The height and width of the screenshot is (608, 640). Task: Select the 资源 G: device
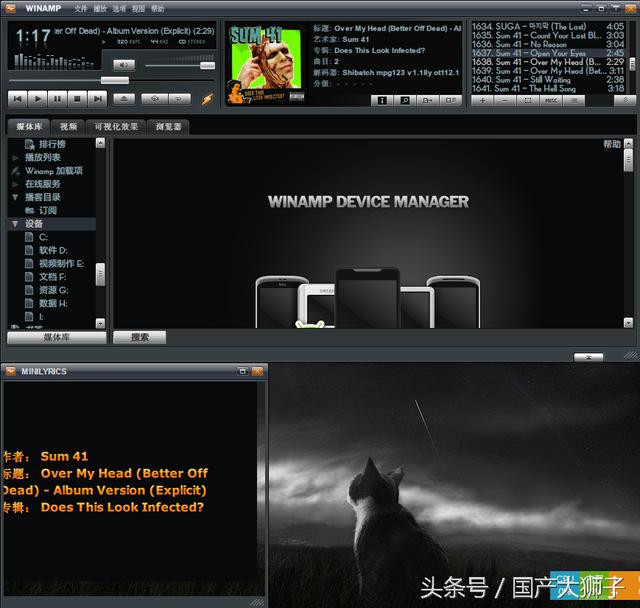click(53, 290)
